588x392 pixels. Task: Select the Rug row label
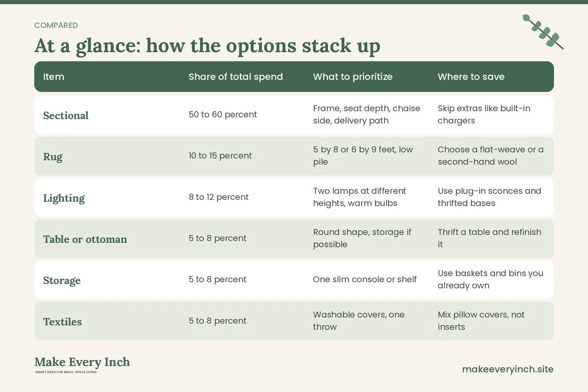click(53, 157)
